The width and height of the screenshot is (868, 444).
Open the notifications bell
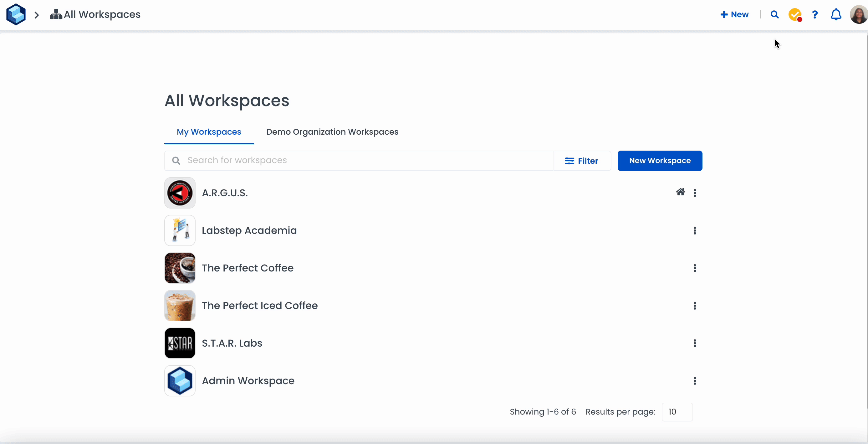(836, 14)
